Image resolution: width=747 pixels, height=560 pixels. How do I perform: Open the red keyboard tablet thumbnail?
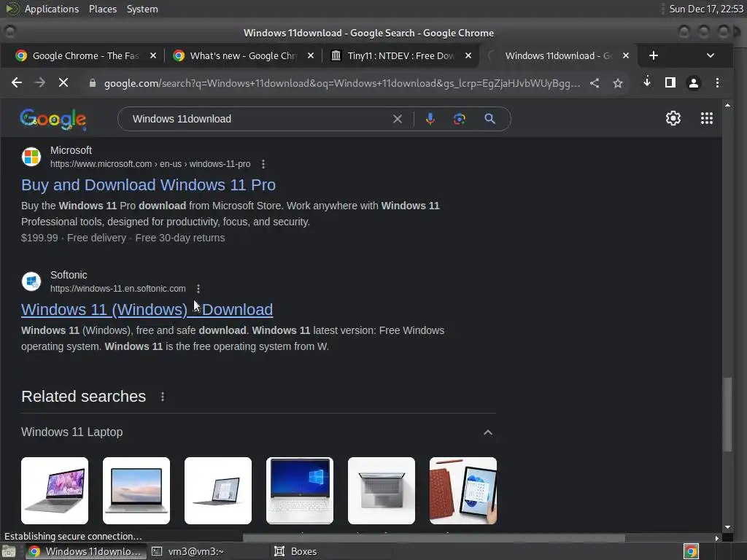tap(463, 491)
